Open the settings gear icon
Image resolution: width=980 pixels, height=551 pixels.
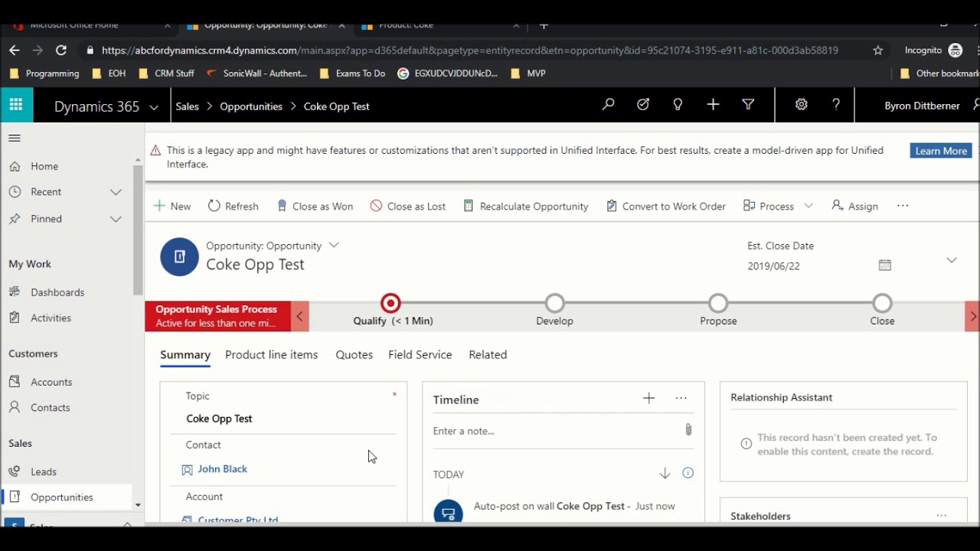pyautogui.click(x=801, y=105)
